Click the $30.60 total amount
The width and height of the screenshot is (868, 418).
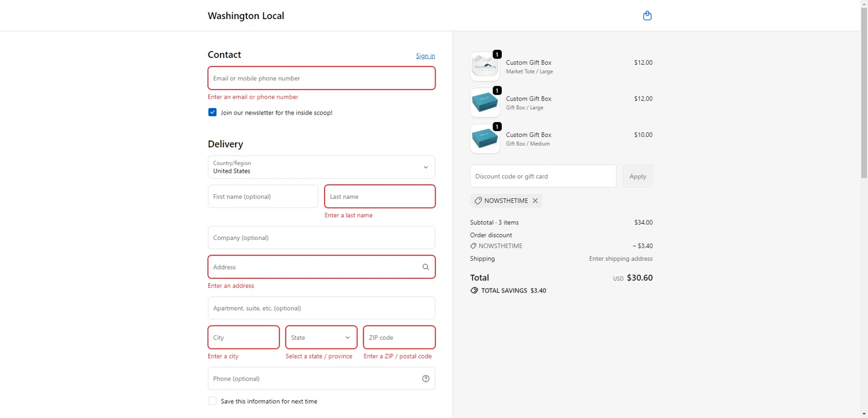click(x=639, y=278)
